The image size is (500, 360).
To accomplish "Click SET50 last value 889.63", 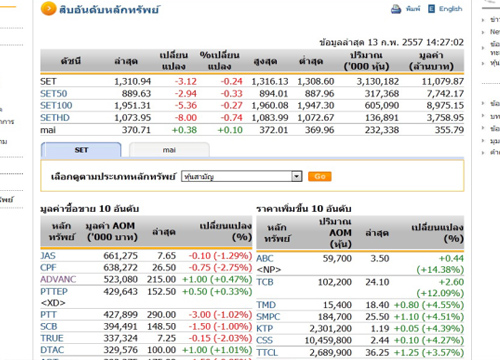I will pos(136,94).
